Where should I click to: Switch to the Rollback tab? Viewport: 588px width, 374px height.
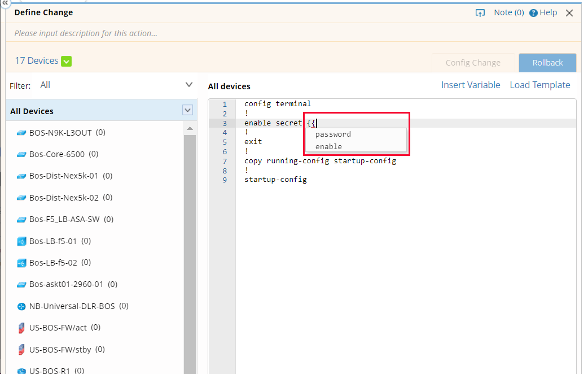[547, 63]
